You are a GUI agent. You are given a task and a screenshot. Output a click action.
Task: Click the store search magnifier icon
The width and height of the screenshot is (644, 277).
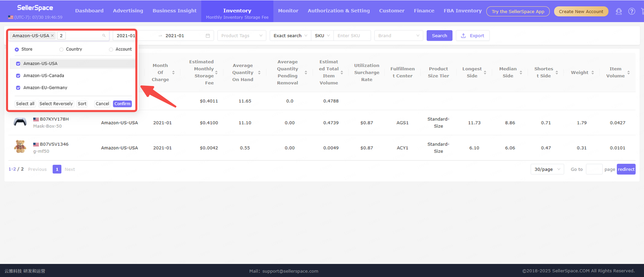coord(104,36)
